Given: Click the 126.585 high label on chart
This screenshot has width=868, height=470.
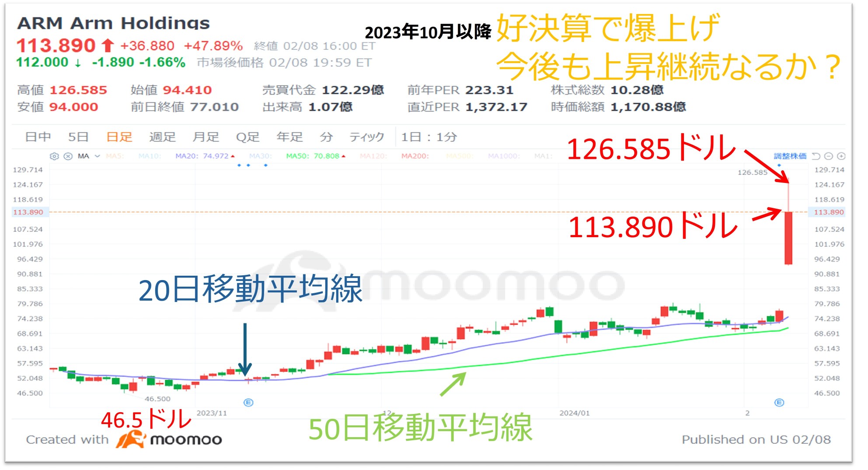Looking at the screenshot, I should tap(752, 172).
